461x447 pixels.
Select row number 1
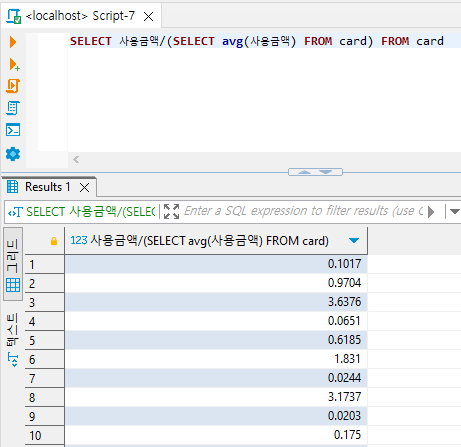pyautogui.click(x=44, y=265)
